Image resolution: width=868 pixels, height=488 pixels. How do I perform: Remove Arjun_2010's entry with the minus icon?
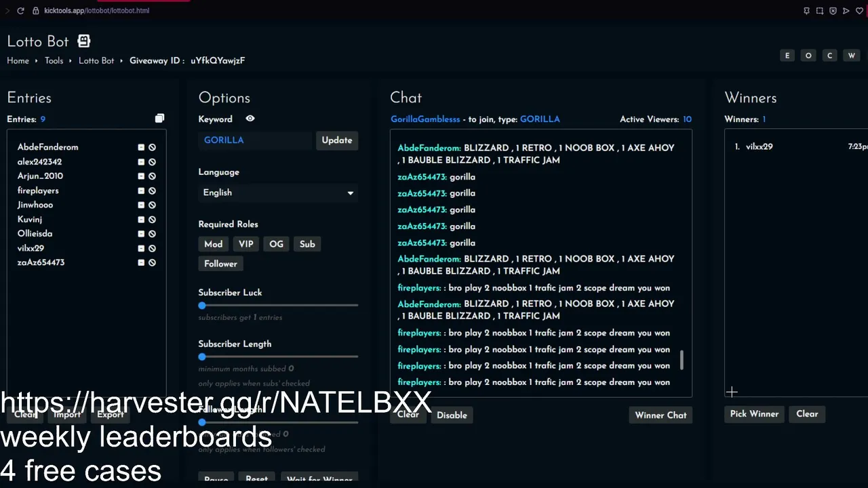141,176
